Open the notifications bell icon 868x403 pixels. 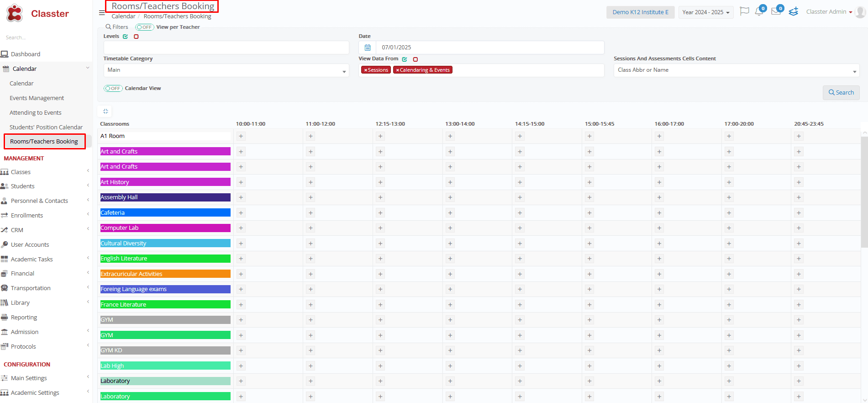(x=759, y=11)
